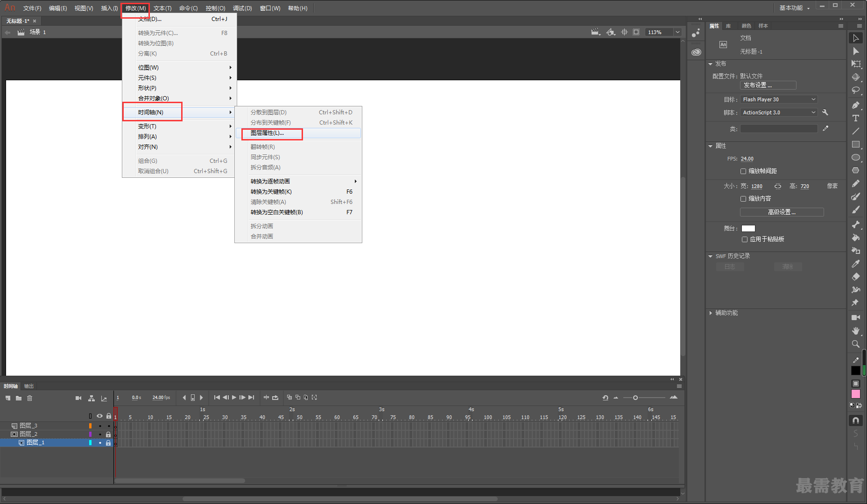Toggle the 应用于粘贴板 checkbox
This screenshot has height=504, width=867.
click(x=745, y=239)
